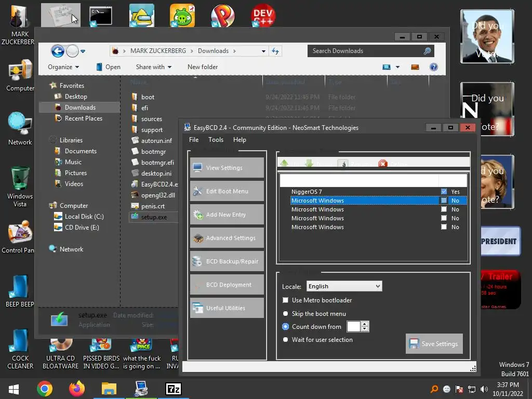The width and height of the screenshot is (532, 399).
Task: Open recent locations arrow beside Forward
Action: tap(83, 51)
